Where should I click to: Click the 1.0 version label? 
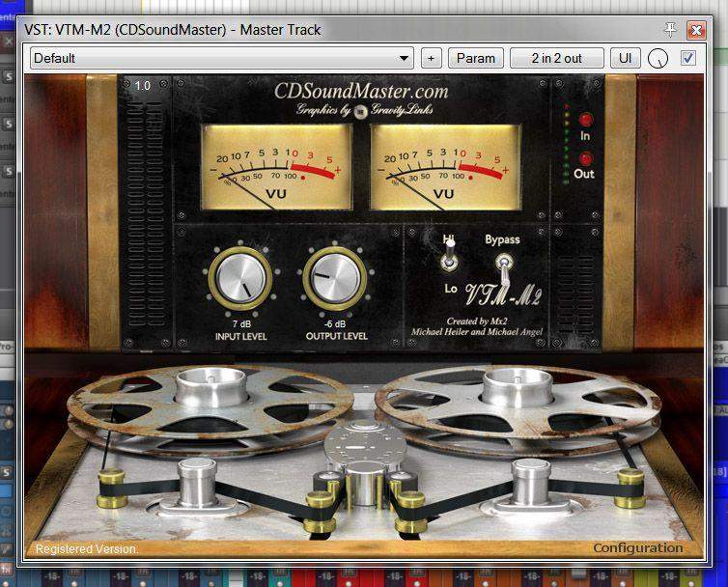(143, 86)
